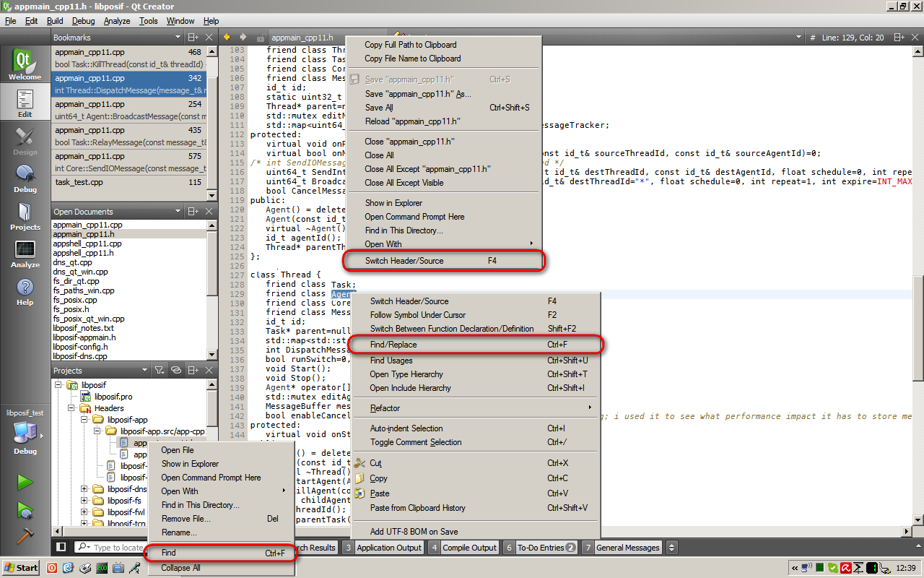924x578 pixels.
Task: Run project with green play button
Action: 25,482
